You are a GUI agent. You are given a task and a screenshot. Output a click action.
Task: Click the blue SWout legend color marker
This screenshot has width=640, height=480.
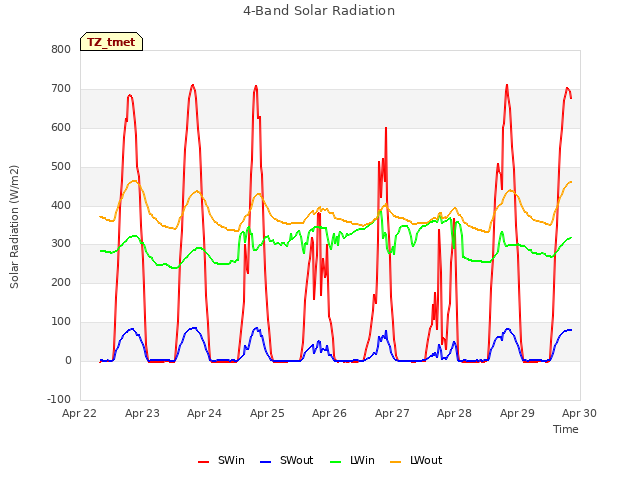coord(265,462)
